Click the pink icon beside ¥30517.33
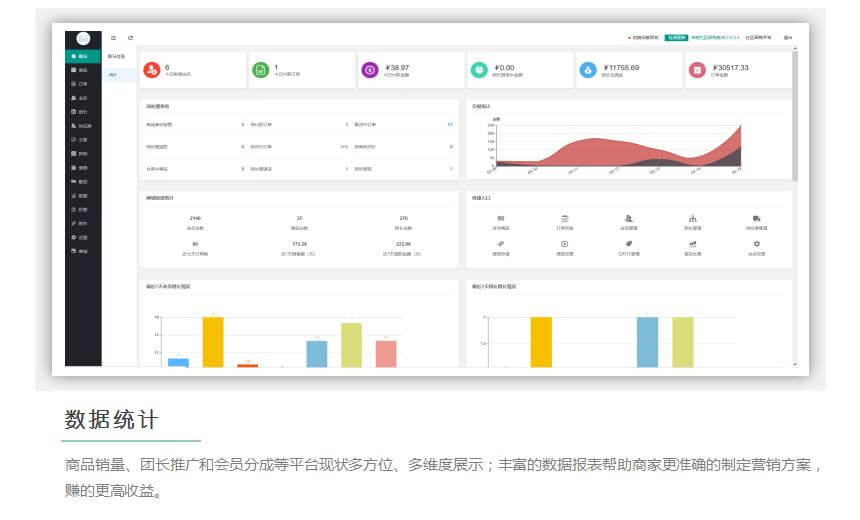This screenshot has width=860, height=520. (696, 69)
